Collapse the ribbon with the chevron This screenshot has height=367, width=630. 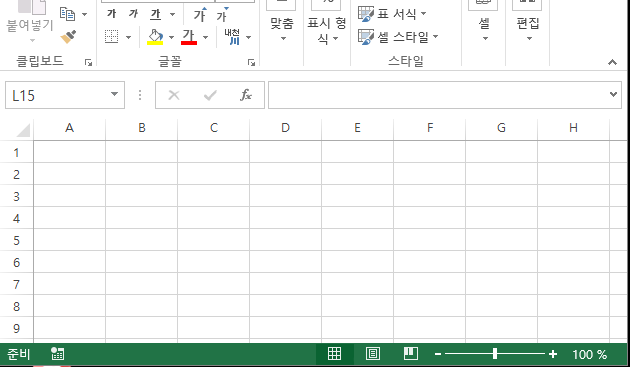coord(612,62)
